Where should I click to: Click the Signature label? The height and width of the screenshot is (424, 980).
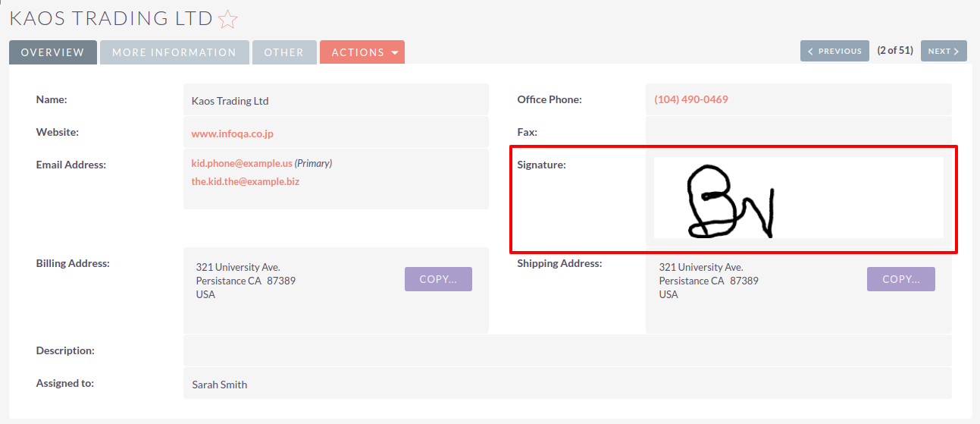tap(542, 165)
